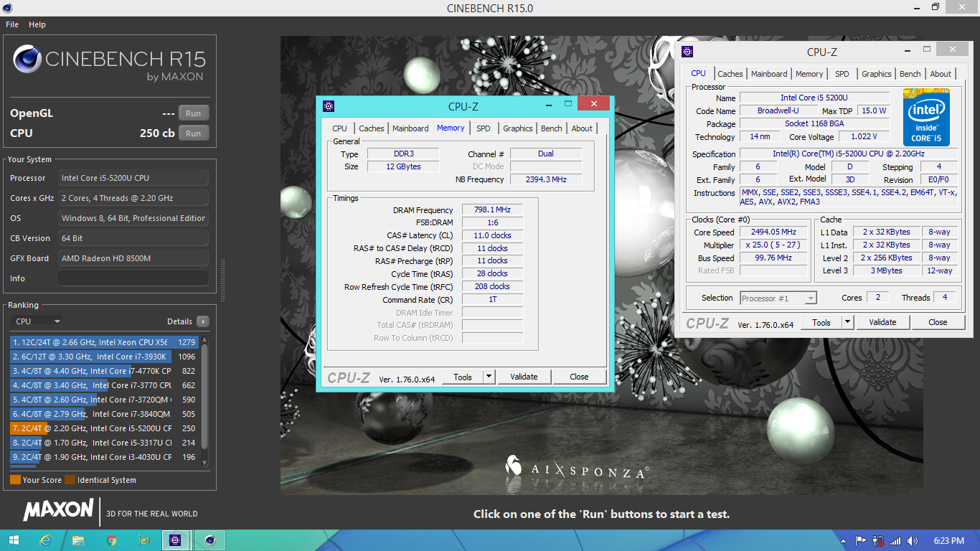Screen dimensions: 980x551
Task: Switch to SPD tab in Processor CPU-Z window
Action: point(842,74)
